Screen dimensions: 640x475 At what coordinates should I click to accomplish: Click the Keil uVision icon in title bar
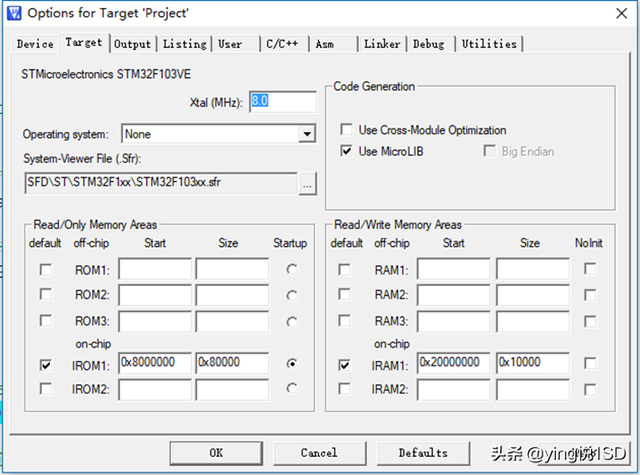pyautogui.click(x=14, y=13)
